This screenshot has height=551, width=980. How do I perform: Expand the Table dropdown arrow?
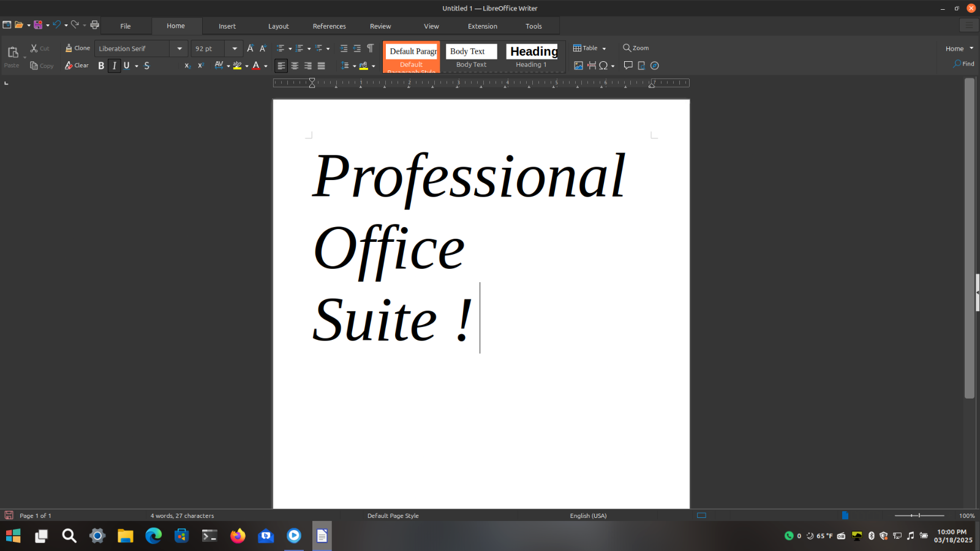pos(604,48)
